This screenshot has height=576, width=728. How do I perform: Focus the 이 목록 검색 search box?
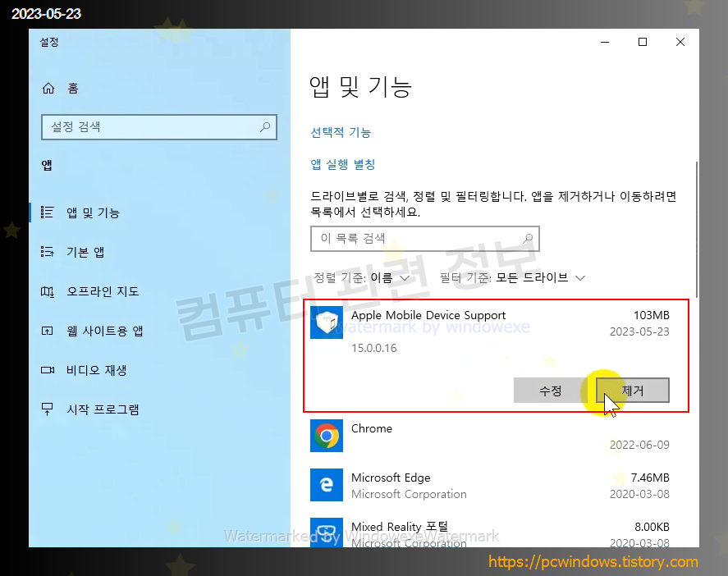425,239
